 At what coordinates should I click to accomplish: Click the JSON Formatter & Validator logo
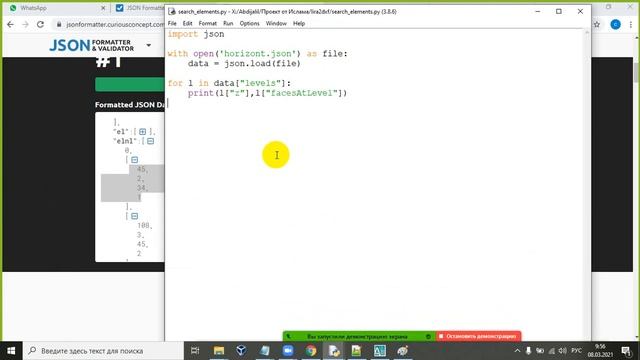[91, 45]
